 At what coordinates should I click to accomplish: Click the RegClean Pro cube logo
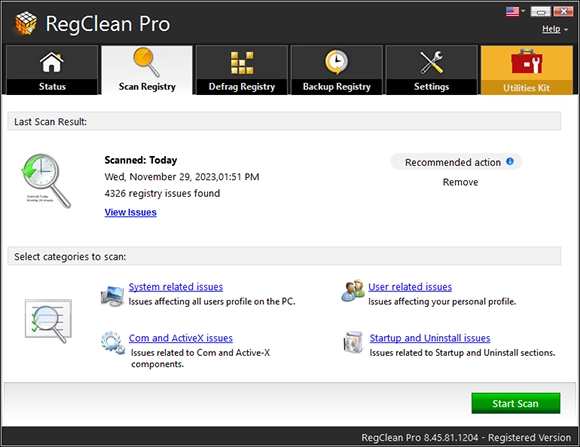pyautogui.click(x=26, y=23)
